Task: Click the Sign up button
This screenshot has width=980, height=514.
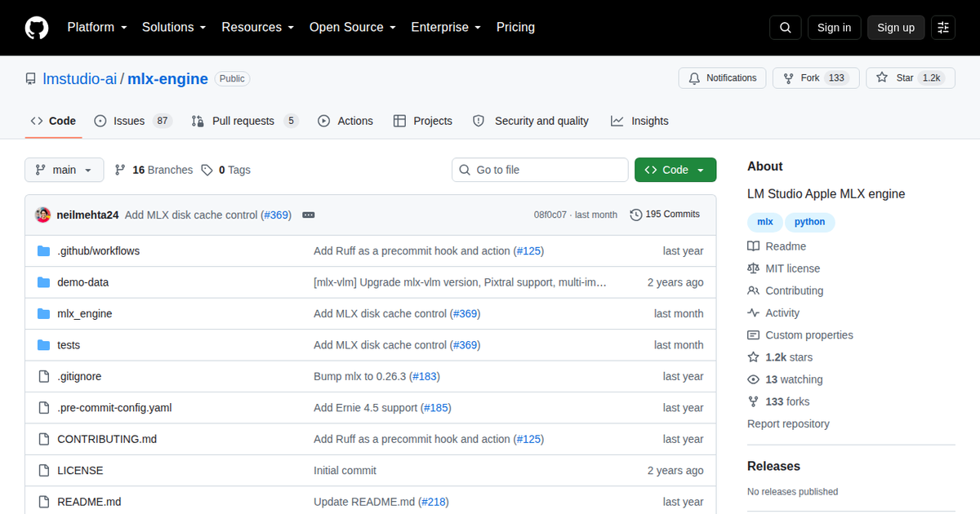Action: tap(896, 28)
